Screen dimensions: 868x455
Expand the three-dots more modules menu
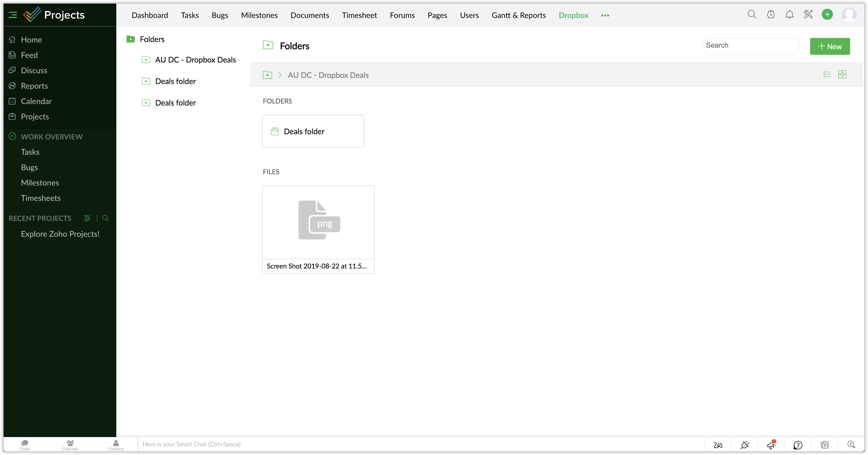[605, 16]
